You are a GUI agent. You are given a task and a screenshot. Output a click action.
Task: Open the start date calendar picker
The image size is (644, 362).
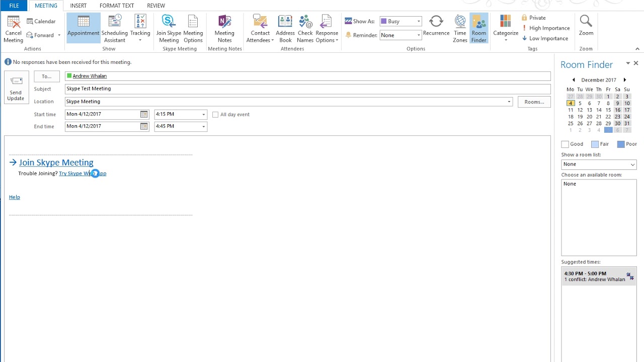tap(144, 114)
